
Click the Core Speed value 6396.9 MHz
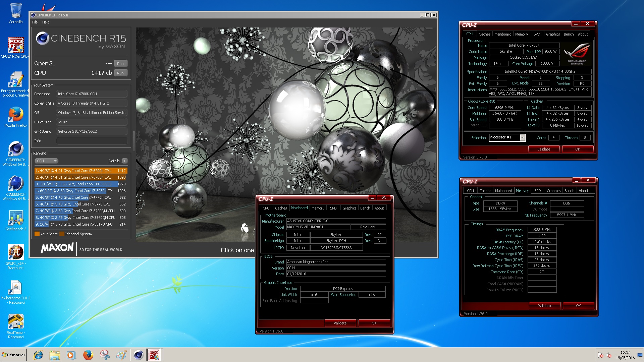pos(505,108)
